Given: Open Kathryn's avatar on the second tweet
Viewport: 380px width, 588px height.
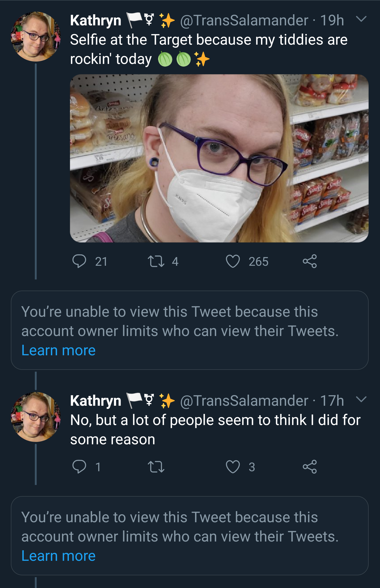Looking at the screenshot, I should pos(36,417).
